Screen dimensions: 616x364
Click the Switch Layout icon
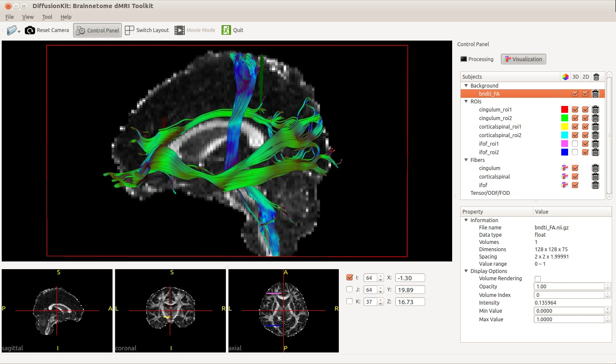pyautogui.click(x=130, y=30)
